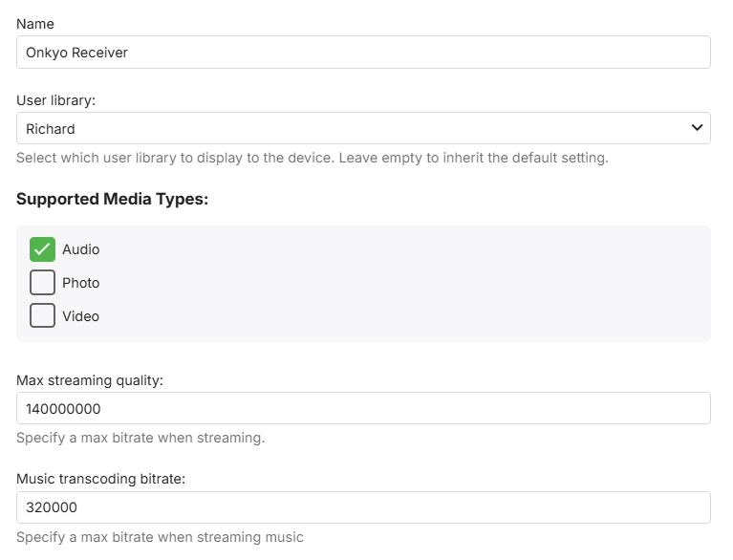Click the Photo checkbox text label
The image size is (733, 560).
tap(81, 283)
